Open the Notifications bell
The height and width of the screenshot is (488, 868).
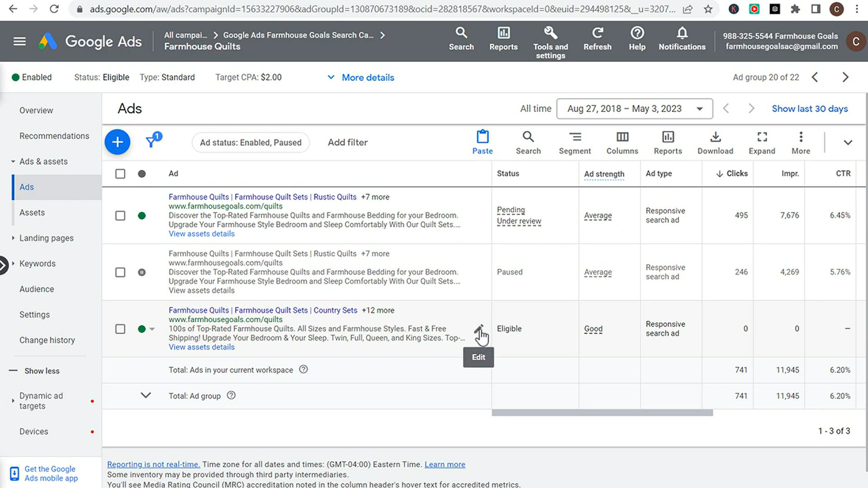click(x=682, y=38)
